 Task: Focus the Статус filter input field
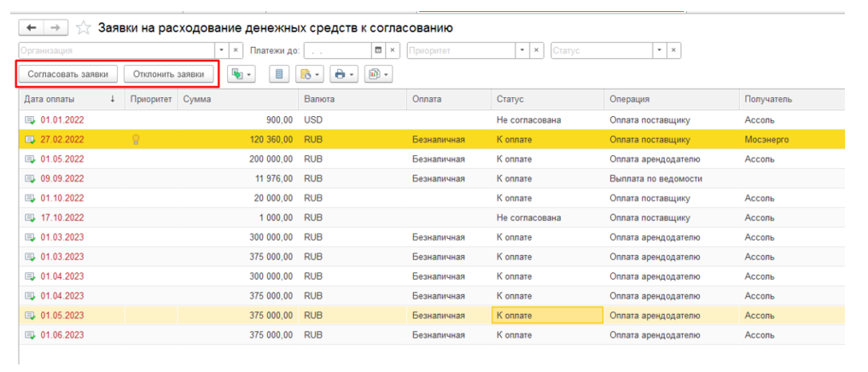click(602, 50)
